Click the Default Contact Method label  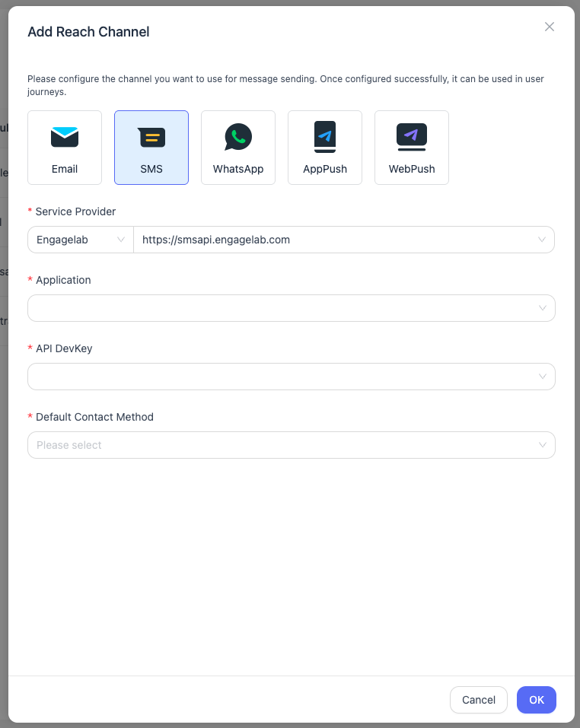[94, 417]
